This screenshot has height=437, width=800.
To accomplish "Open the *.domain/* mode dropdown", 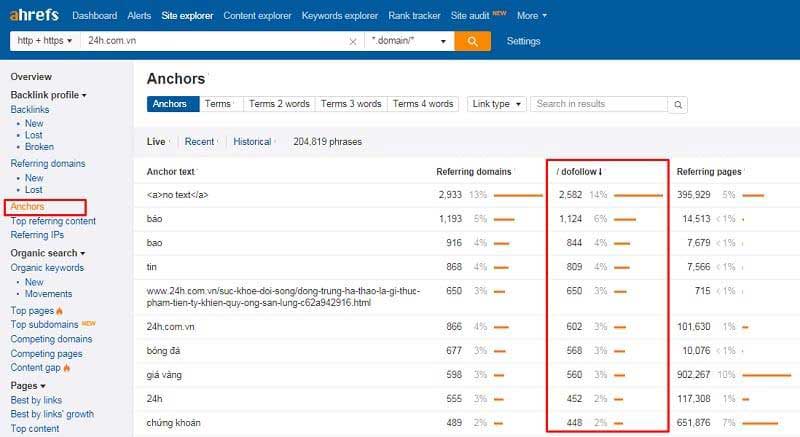I will pos(408,41).
